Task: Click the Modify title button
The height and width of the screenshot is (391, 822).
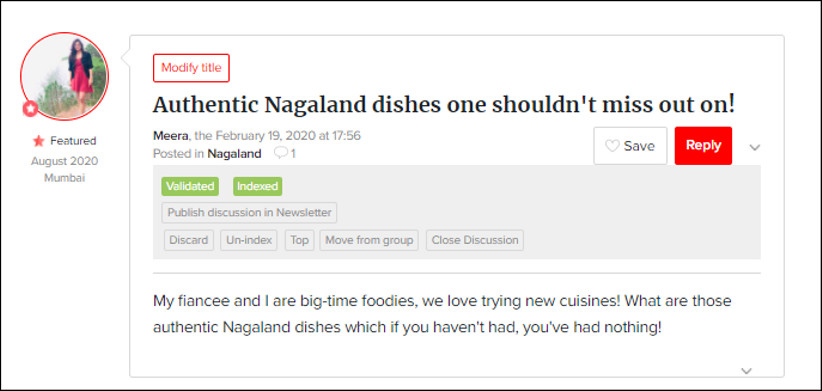Action: (x=191, y=68)
